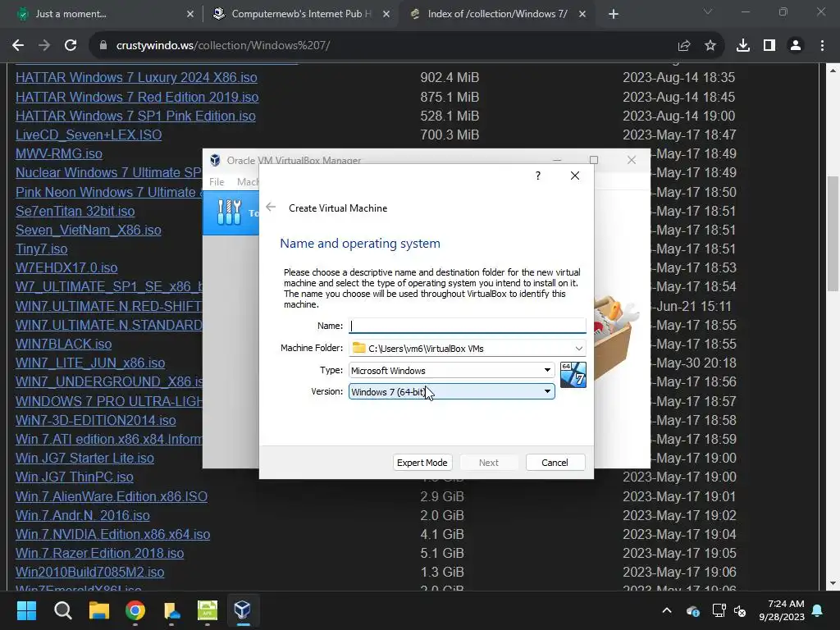
Task: Open Chrome downloads icon
Action: point(743,46)
